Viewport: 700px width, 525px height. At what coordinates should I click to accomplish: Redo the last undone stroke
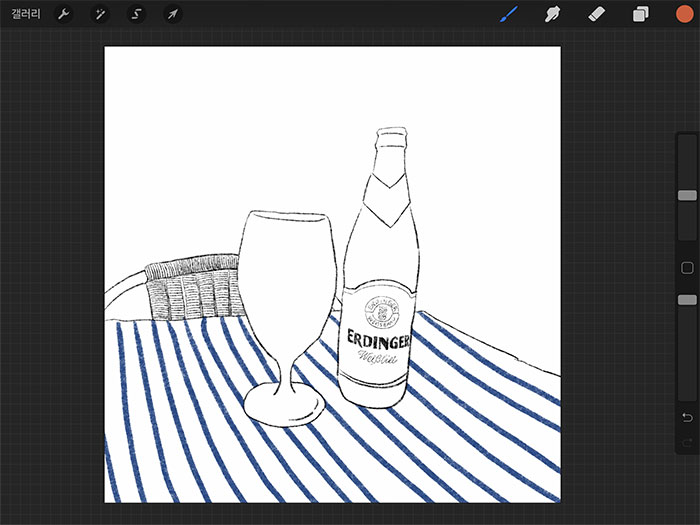(687, 443)
